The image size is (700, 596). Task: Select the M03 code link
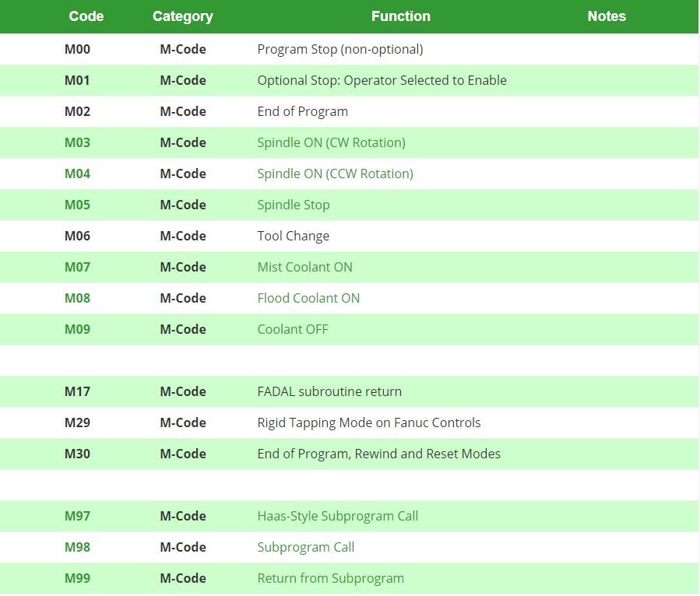coord(78,142)
